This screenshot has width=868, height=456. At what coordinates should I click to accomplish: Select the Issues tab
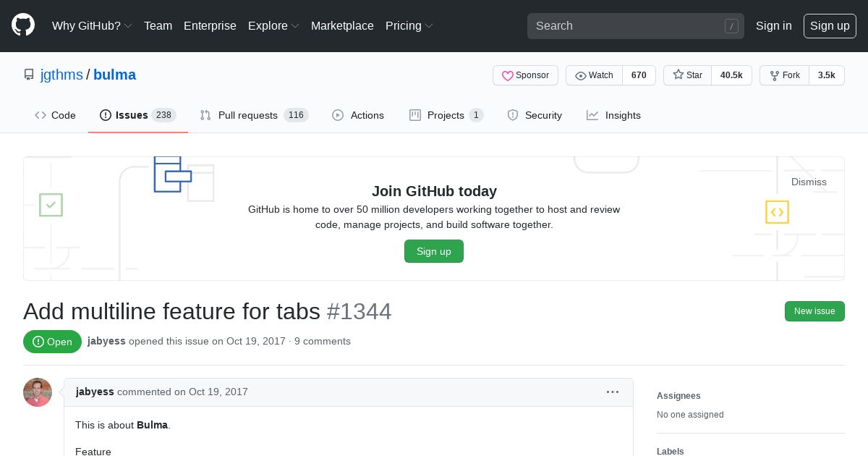138,115
